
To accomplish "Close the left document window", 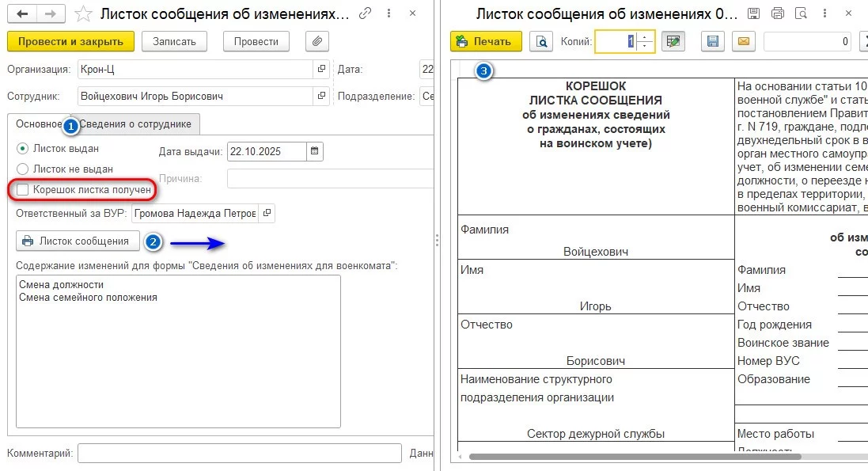I will (x=412, y=13).
